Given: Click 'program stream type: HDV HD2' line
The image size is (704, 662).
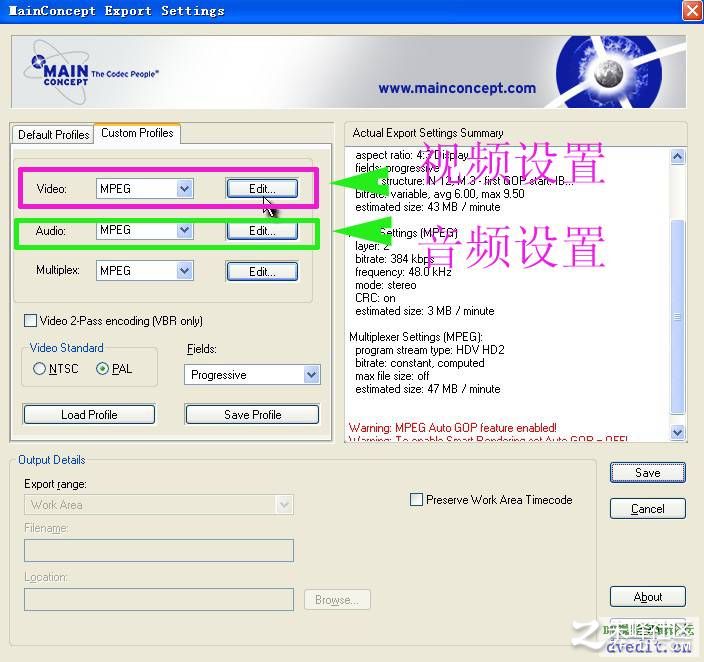Looking at the screenshot, I should (430, 350).
